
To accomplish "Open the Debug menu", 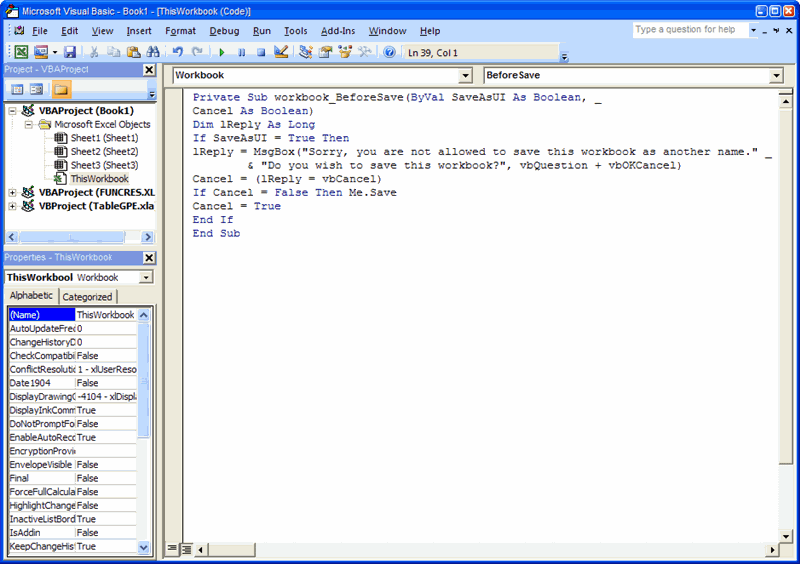I will [x=224, y=31].
